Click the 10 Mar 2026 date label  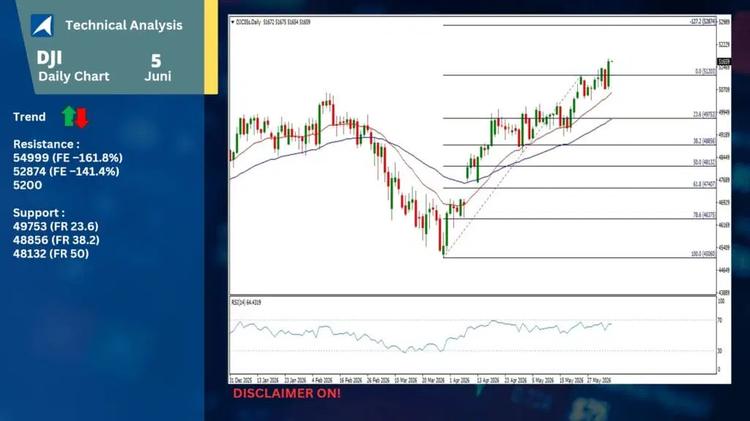click(x=406, y=380)
